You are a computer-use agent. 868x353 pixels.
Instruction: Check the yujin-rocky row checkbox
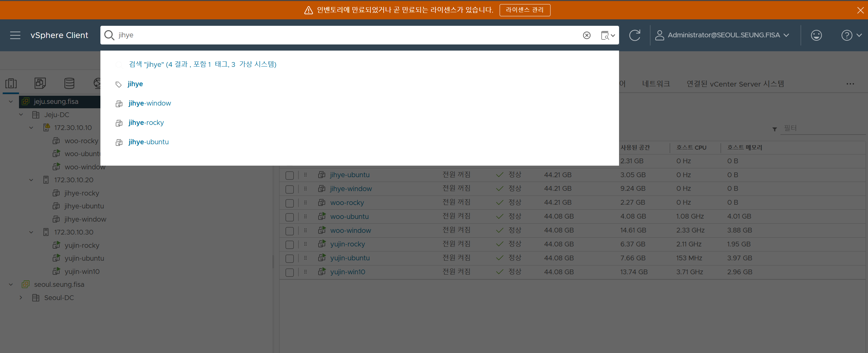[x=289, y=245]
